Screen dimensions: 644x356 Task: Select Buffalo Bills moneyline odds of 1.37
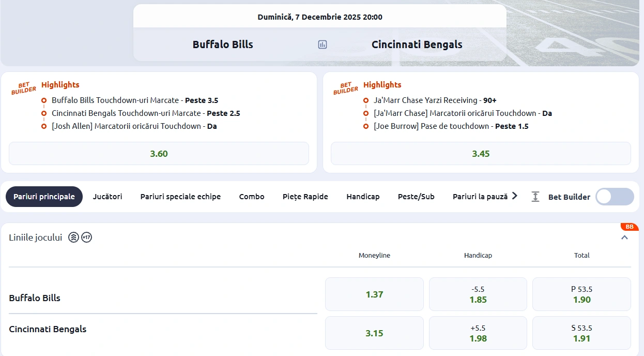point(374,294)
